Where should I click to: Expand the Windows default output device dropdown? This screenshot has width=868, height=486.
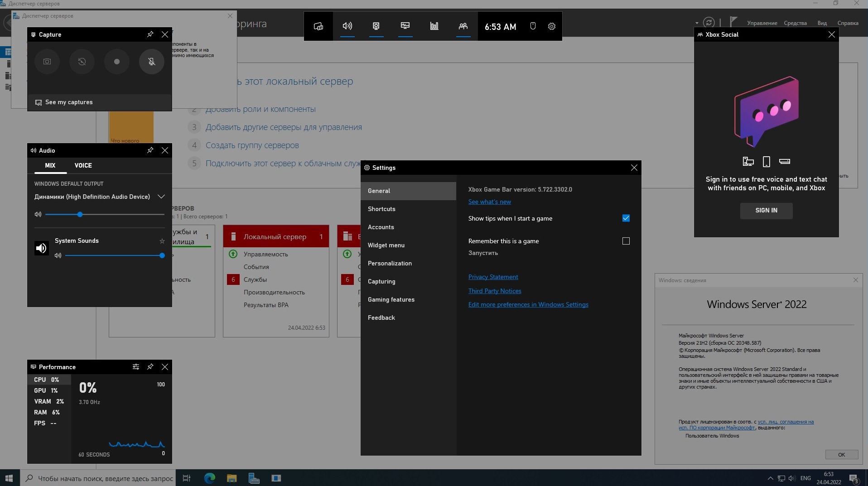point(161,197)
